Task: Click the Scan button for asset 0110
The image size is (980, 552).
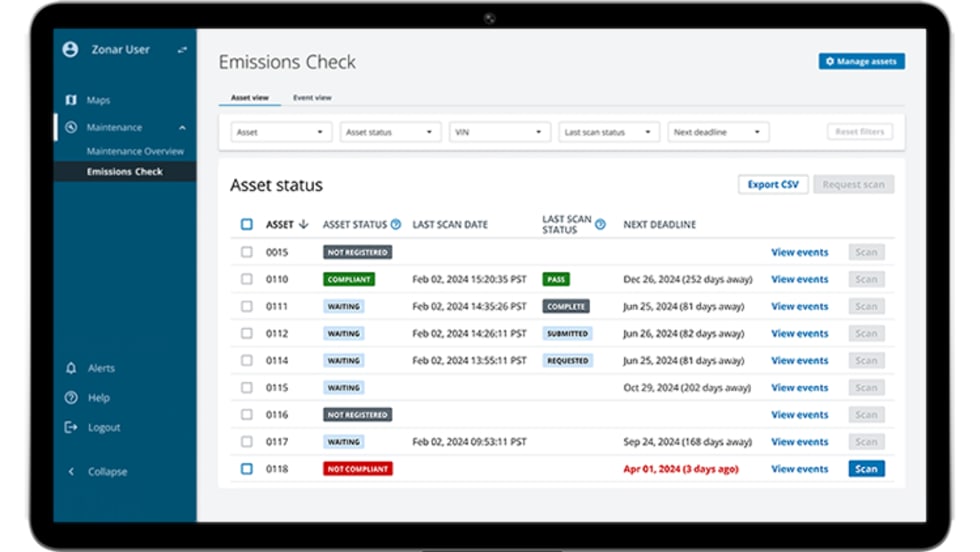Action: [x=866, y=279]
